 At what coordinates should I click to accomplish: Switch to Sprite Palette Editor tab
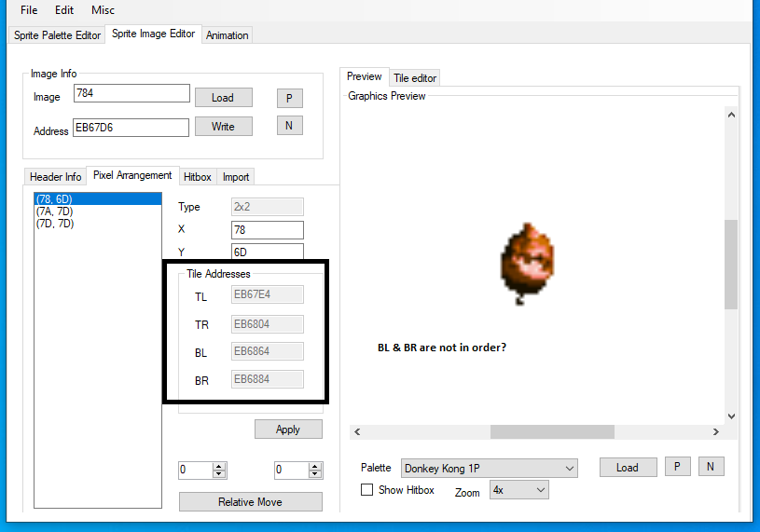[57, 35]
